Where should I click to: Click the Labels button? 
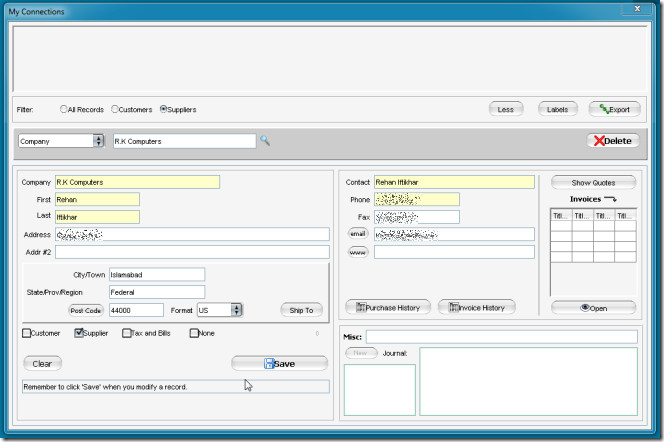[557, 109]
